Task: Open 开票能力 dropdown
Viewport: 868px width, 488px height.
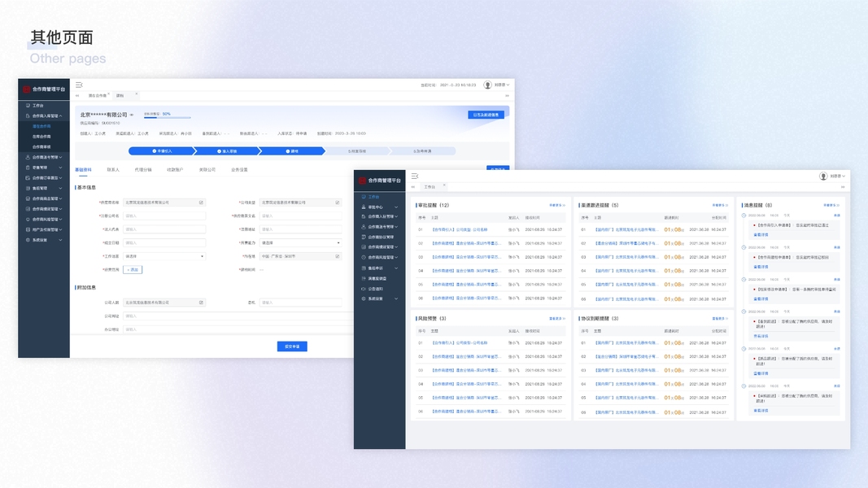Action: click(301, 243)
